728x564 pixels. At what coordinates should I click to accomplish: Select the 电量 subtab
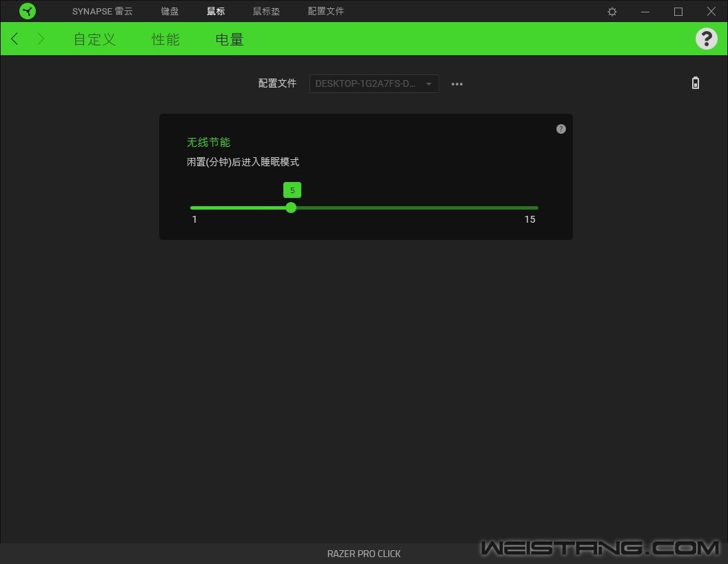(x=230, y=39)
